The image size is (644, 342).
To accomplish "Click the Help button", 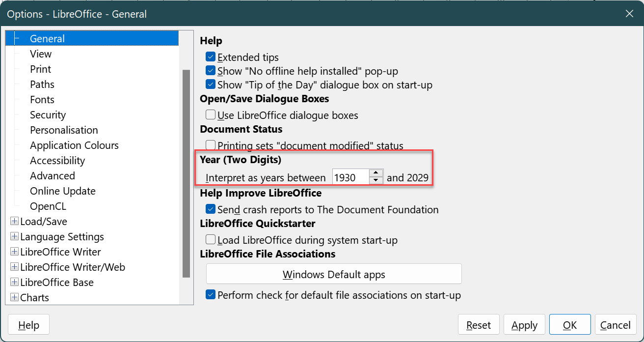I will pos(28,325).
